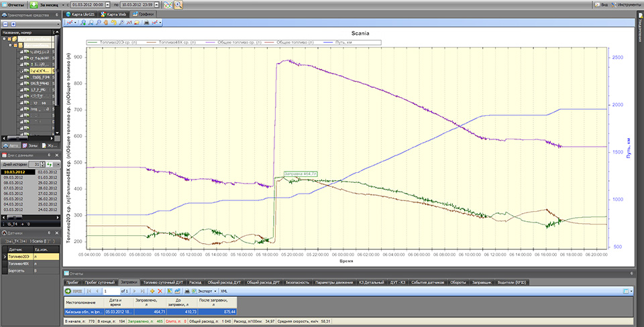Click the red X delete icon in reports toolbar
Viewport: 644px width, 327px height.
160,291
